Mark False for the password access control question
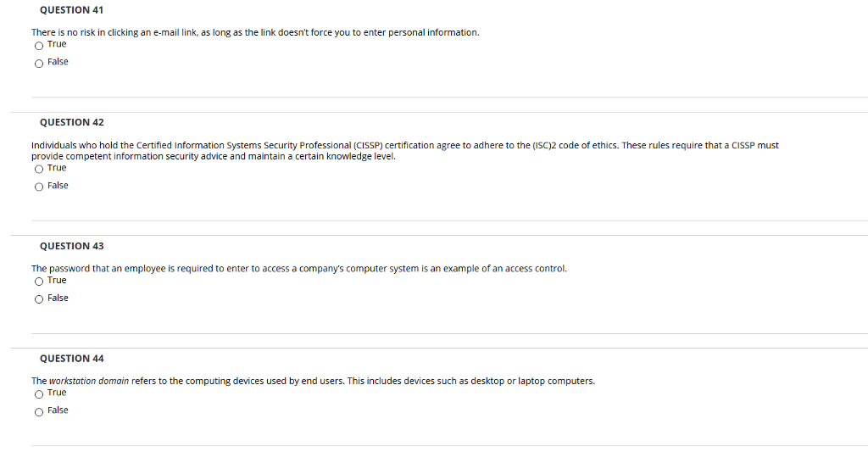The height and width of the screenshot is (452, 868). coord(39,299)
